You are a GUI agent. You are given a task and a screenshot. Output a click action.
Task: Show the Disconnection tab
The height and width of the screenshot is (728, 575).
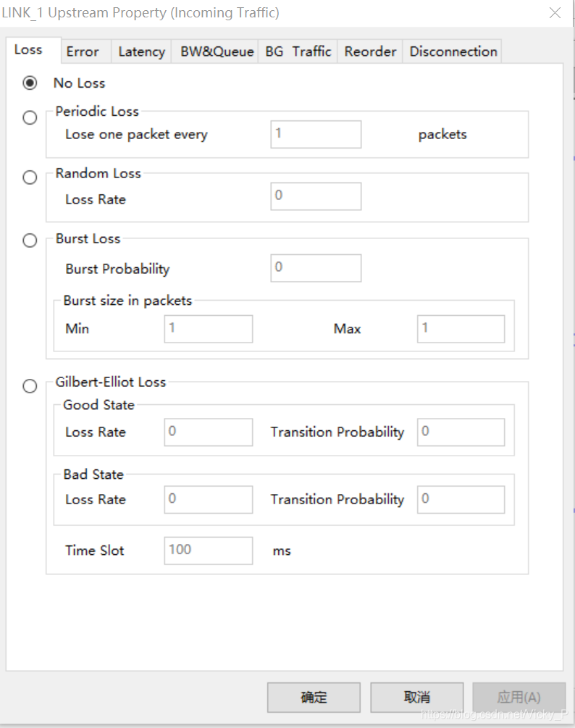(453, 51)
